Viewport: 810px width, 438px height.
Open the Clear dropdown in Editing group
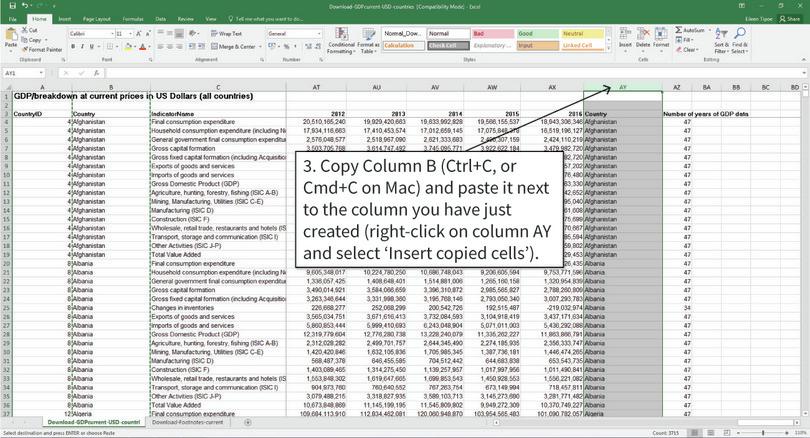click(688, 50)
